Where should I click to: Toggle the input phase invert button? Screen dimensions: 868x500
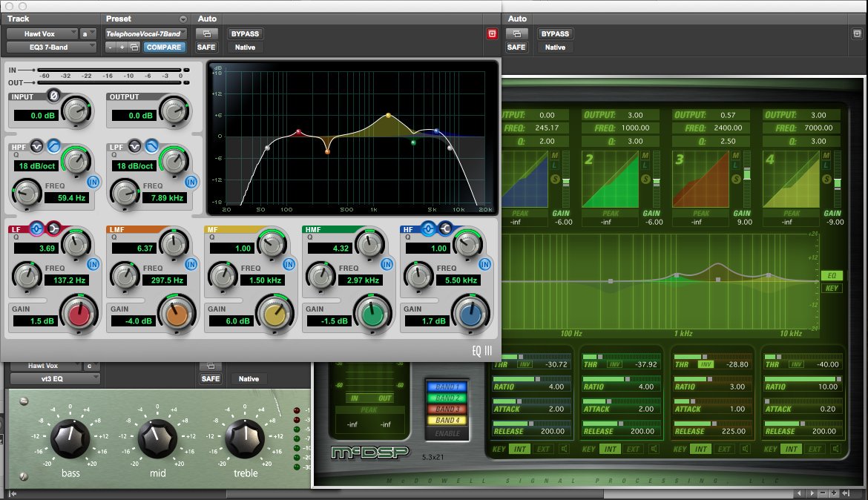[x=53, y=95]
